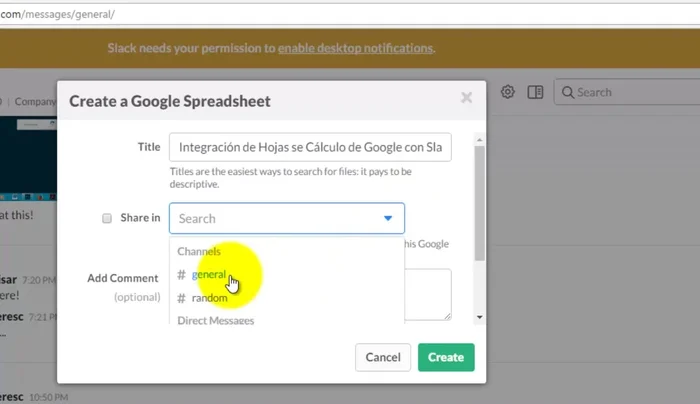Click the dialog's vertical scrollbar thumb
Screen dimensions: 700x404
coord(480,200)
